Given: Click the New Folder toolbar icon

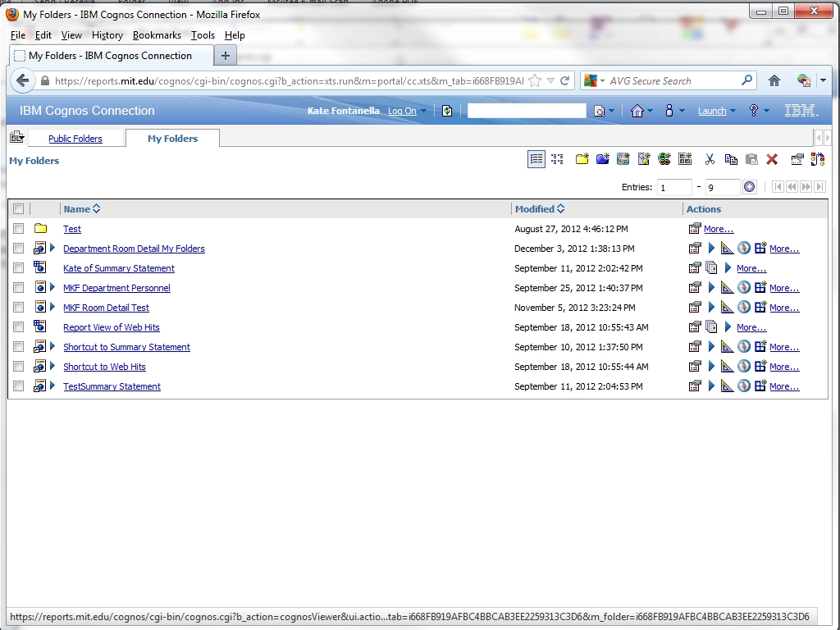Looking at the screenshot, I should (582, 159).
